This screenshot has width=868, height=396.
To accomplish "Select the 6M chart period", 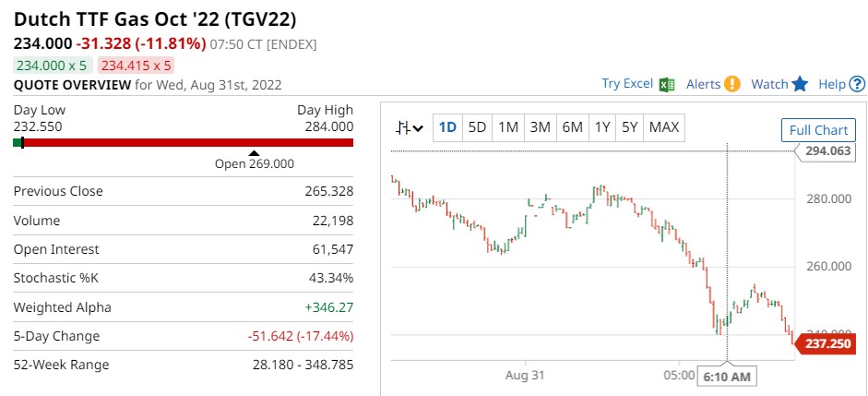I will (x=571, y=127).
